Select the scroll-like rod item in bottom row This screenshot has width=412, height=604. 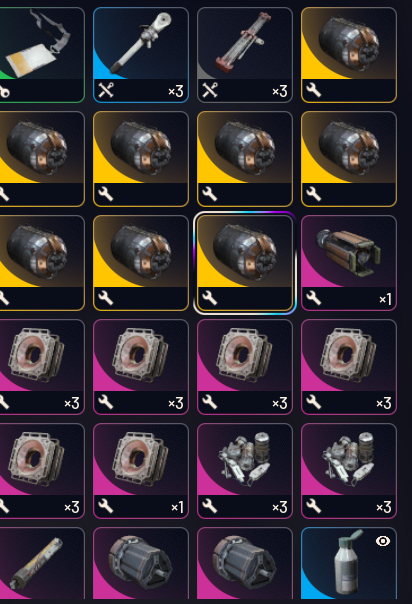42,563
